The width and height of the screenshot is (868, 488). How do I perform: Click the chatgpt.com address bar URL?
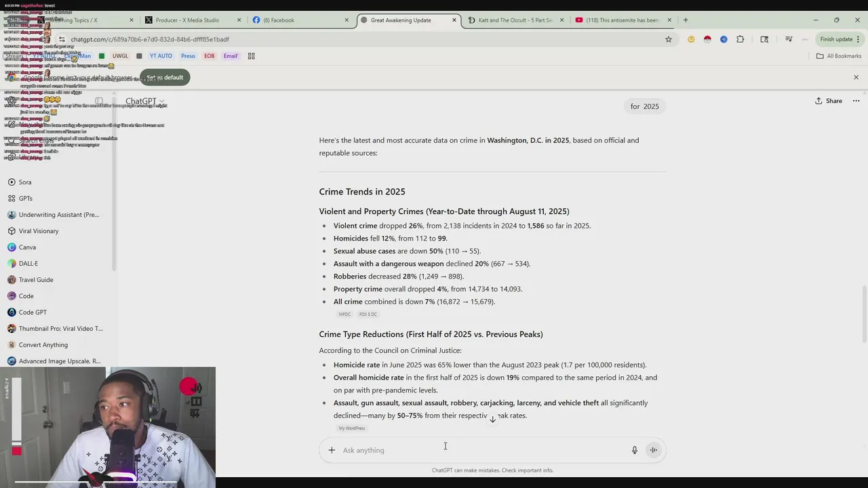click(150, 39)
